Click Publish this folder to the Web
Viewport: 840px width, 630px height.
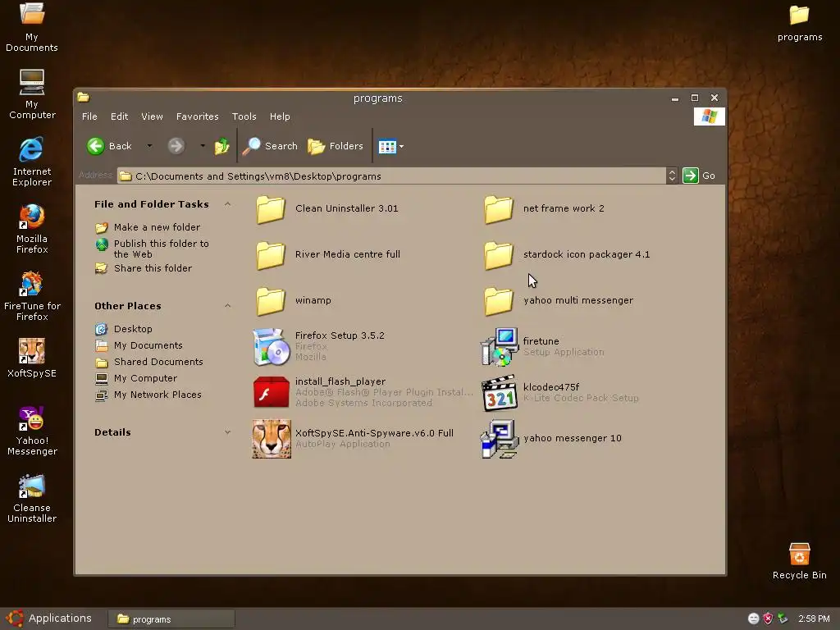[162, 249]
